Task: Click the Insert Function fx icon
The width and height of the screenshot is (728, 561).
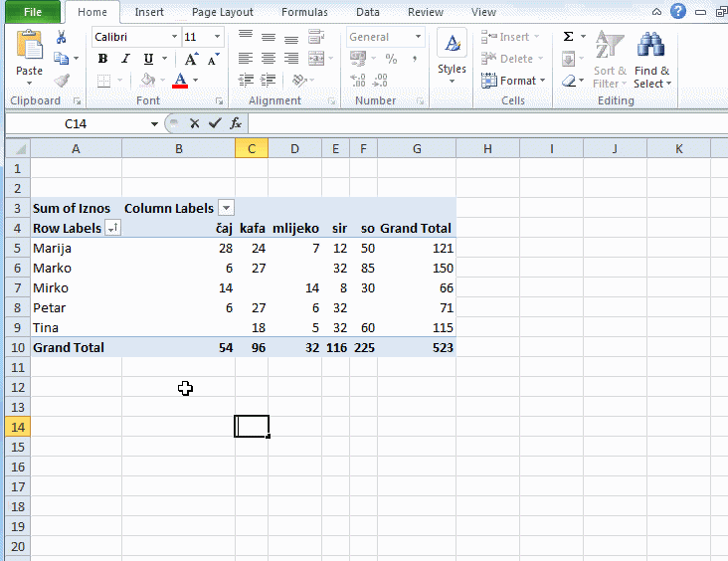Action: tap(236, 123)
